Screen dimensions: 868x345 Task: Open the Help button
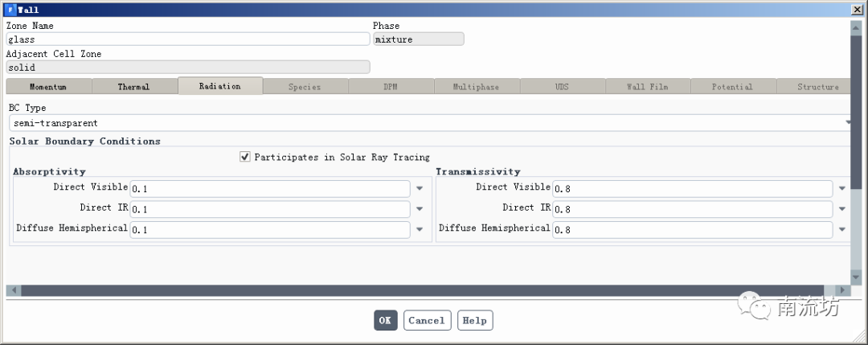475,320
